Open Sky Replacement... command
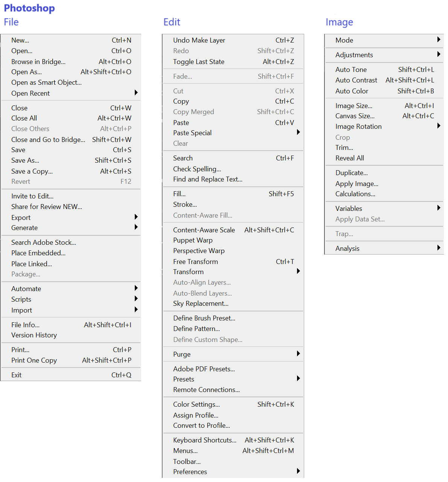Viewport: 448px width, 482px height. (201, 304)
